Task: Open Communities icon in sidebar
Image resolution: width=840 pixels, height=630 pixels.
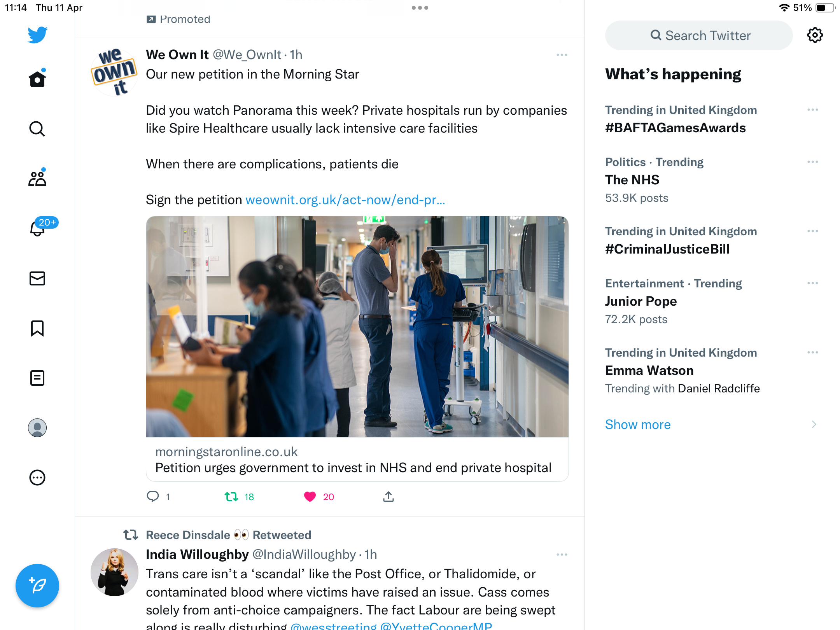Action: point(37,178)
